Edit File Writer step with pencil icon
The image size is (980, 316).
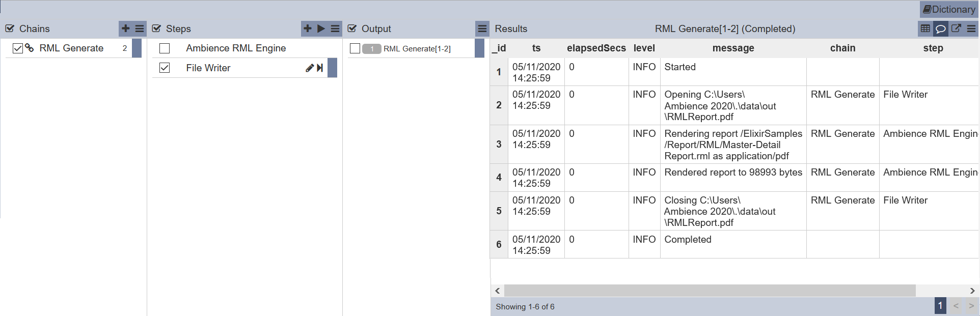(x=309, y=68)
